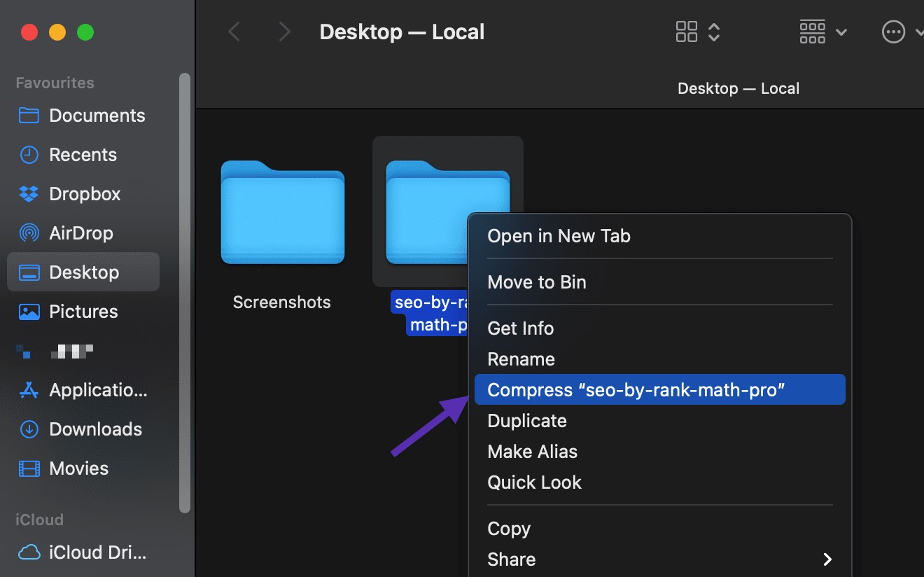This screenshot has height=577, width=924.
Task: Choose Quick Look
Action: [660, 482]
